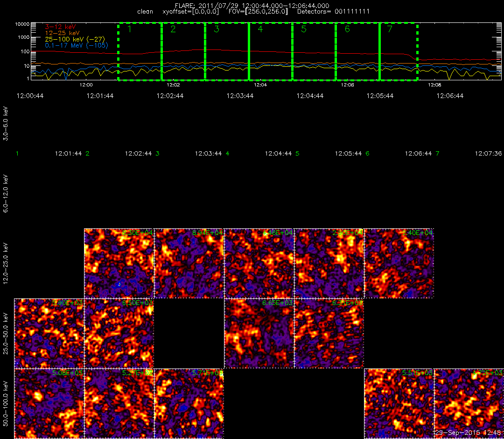Click the red 3-12 keV legend entry
This screenshot has width=504, height=439.
(60, 27)
